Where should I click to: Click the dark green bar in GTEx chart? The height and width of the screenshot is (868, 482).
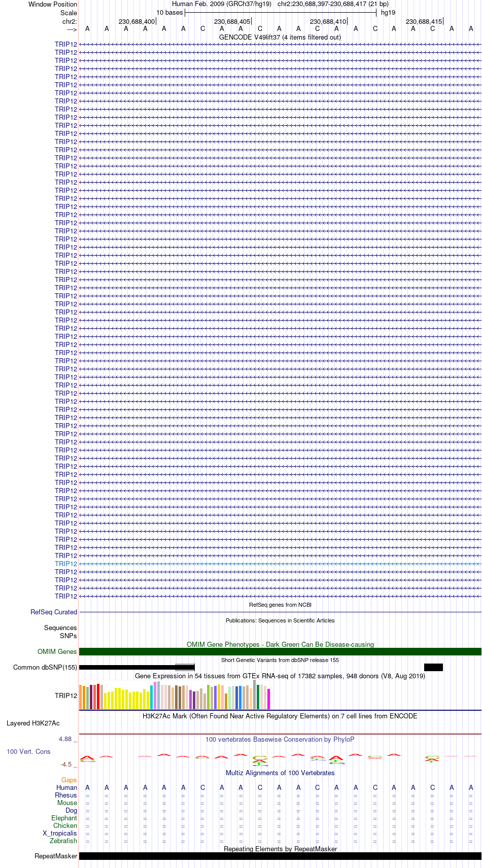click(258, 697)
